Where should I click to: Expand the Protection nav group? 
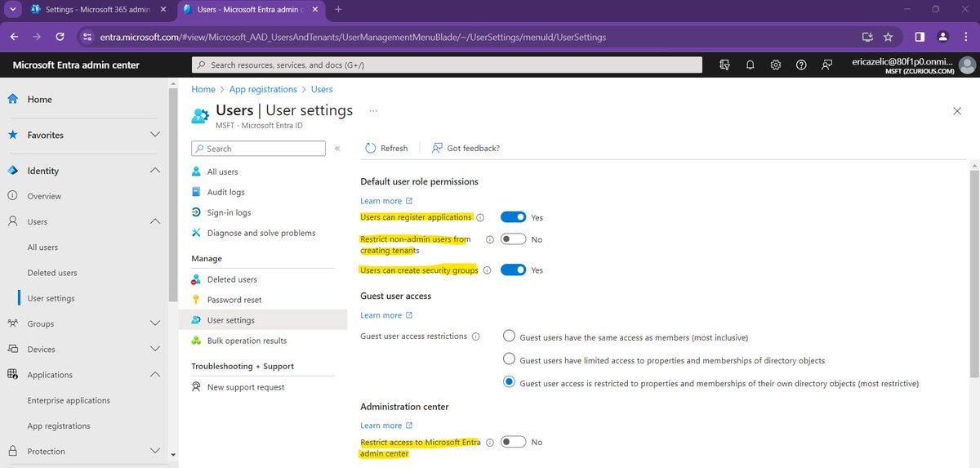click(155, 451)
